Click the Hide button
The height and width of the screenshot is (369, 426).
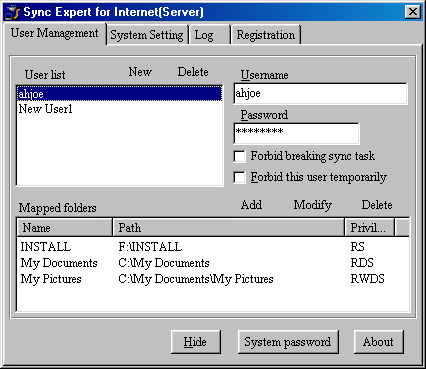195,342
